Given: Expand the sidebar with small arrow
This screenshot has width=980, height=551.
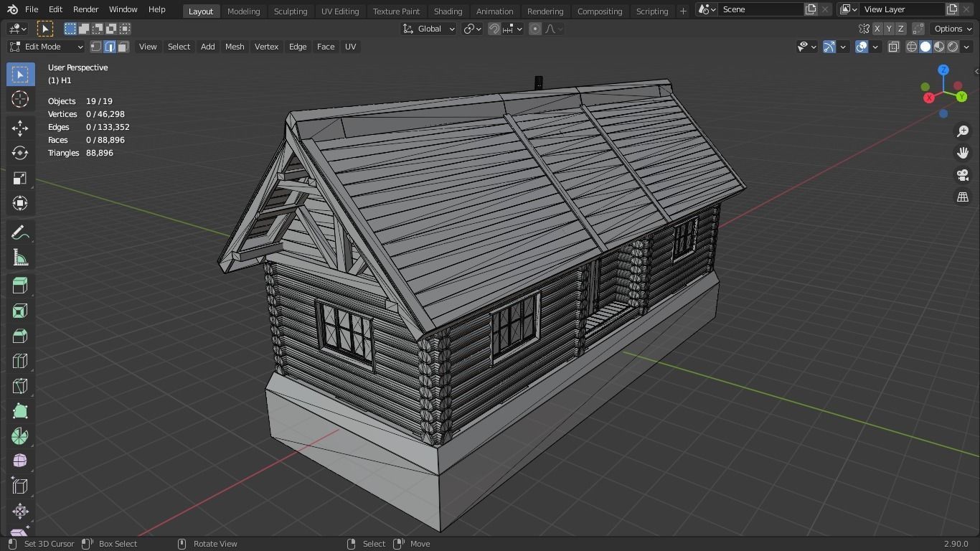Looking at the screenshot, I should (976, 71).
